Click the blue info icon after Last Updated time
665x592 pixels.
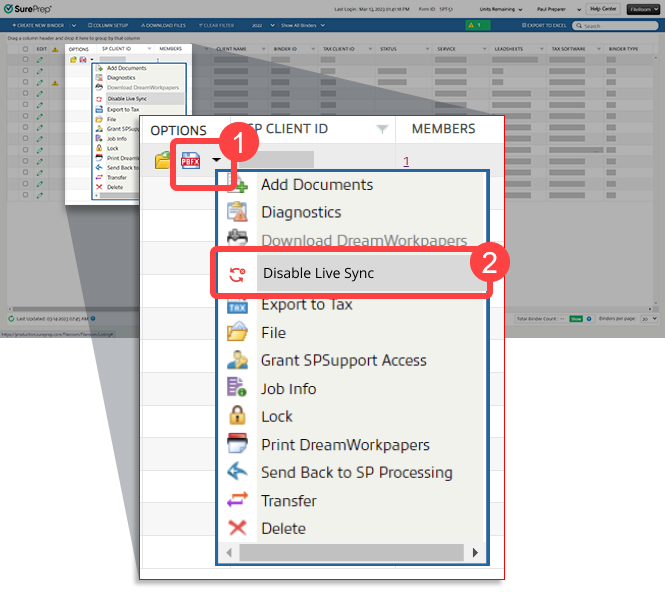93,318
